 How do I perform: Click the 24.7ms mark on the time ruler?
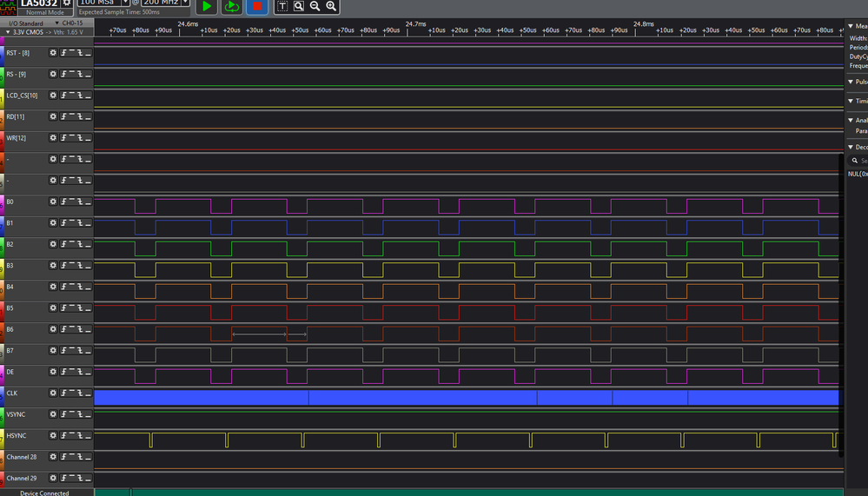click(x=415, y=23)
